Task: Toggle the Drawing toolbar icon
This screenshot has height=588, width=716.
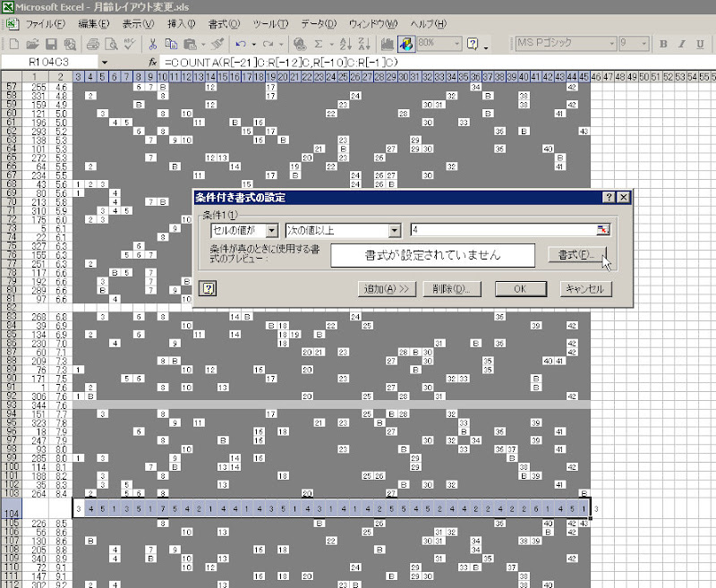Action: tap(406, 44)
